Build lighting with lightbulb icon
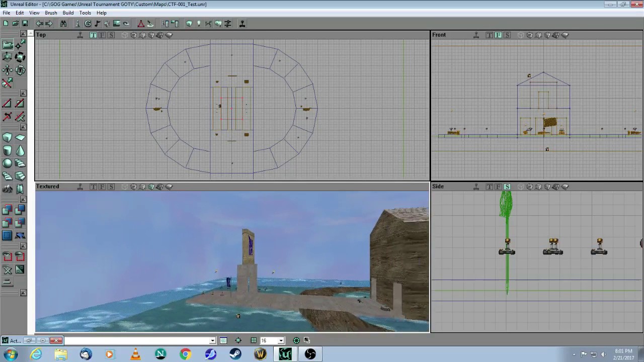The height and width of the screenshot is (362, 644). (x=199, y=24)
